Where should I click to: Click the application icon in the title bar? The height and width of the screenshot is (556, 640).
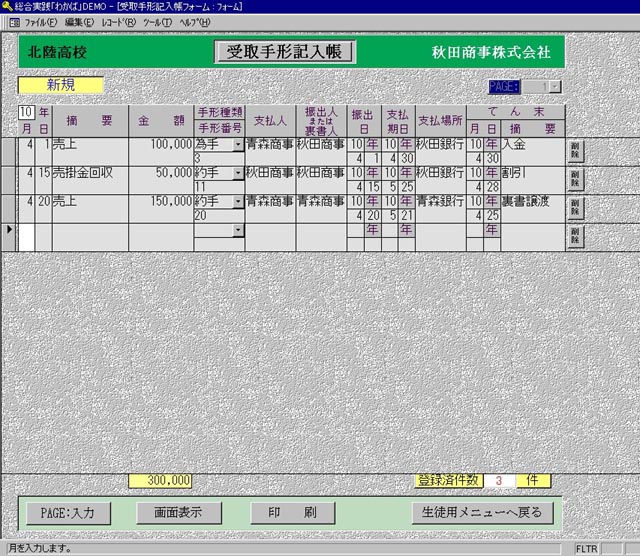point(7,7)
